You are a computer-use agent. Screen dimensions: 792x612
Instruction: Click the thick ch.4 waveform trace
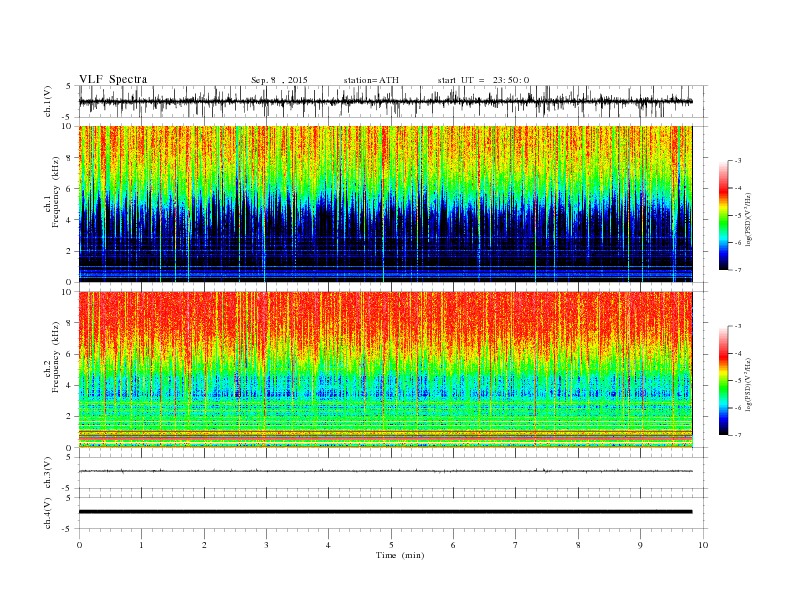click(385, 512)
